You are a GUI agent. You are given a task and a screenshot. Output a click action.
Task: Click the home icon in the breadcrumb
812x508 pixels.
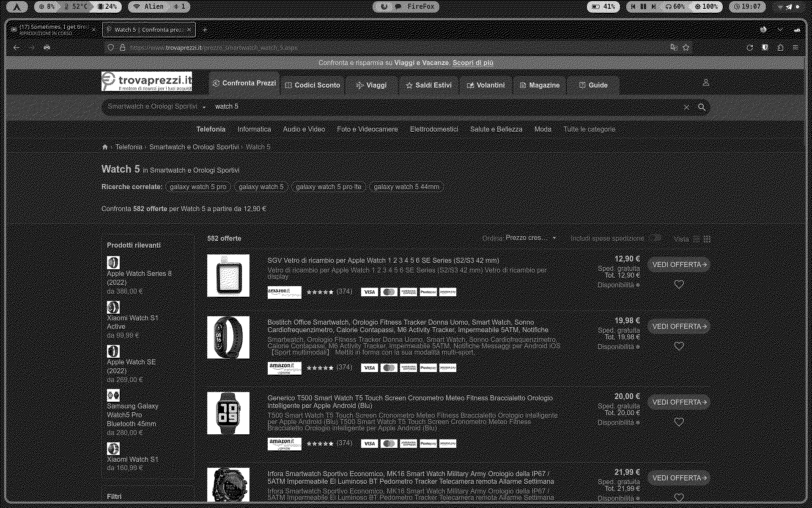[x=105, y=146]
